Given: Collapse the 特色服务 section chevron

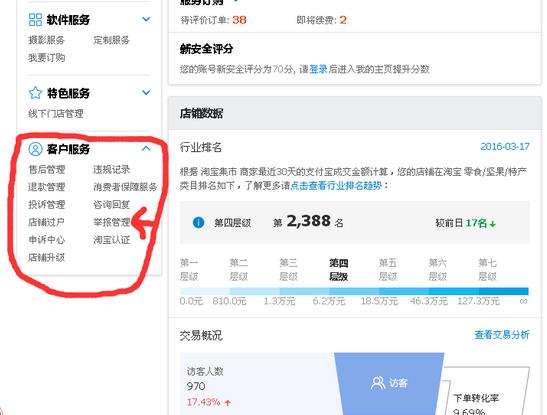Looking at the screenshot, I should click(x=146, y=92).
